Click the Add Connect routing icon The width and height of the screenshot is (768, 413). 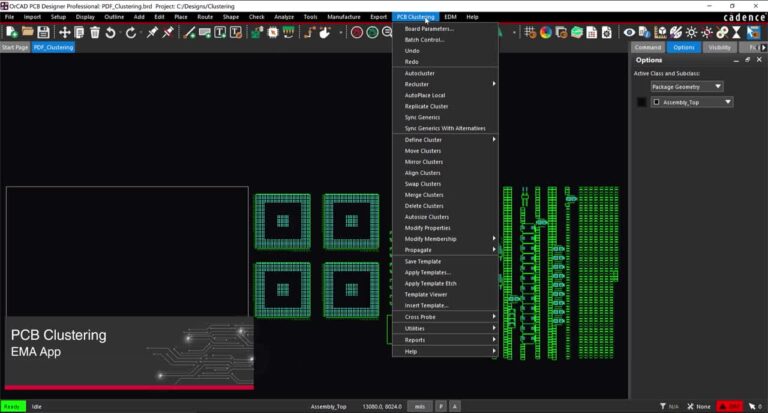[x=309, y=32]
